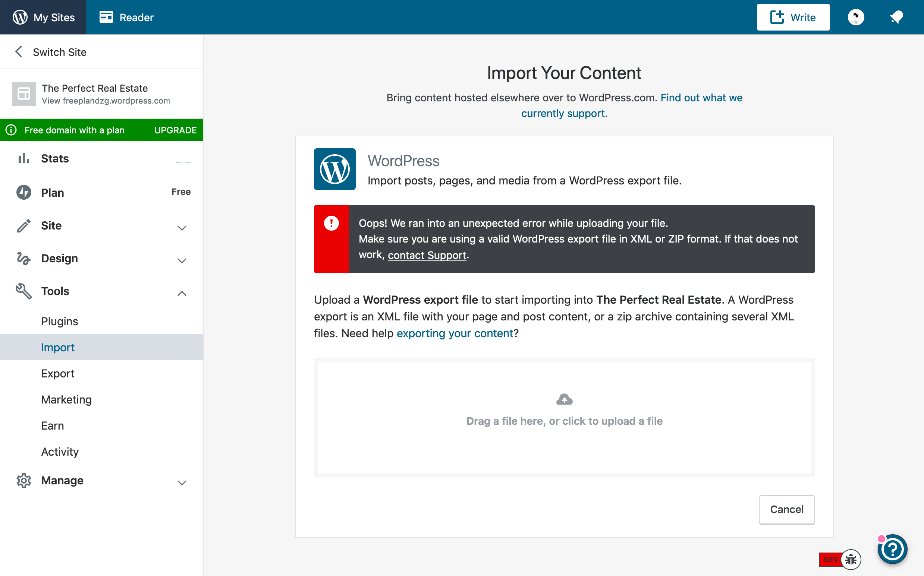Click the WordPress logo in My Sites
This screenshot has height=576, width=924.
[x=20, y=17]
